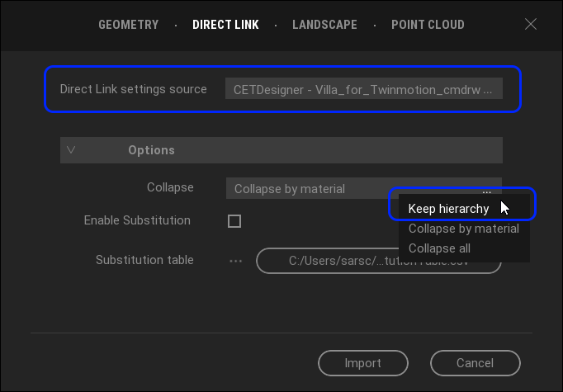Enable the Substitution checkbox

pos(234,221)
